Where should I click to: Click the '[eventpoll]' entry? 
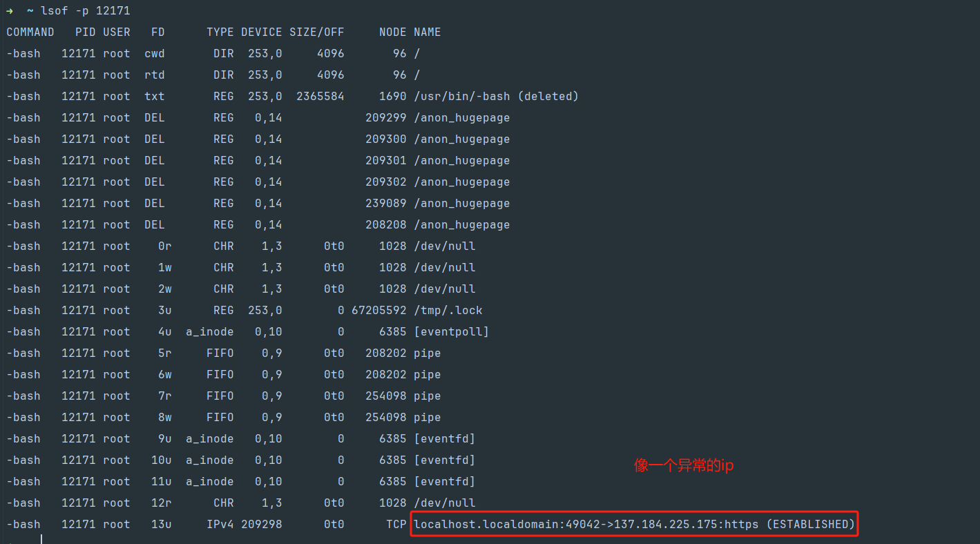[452, 332]
